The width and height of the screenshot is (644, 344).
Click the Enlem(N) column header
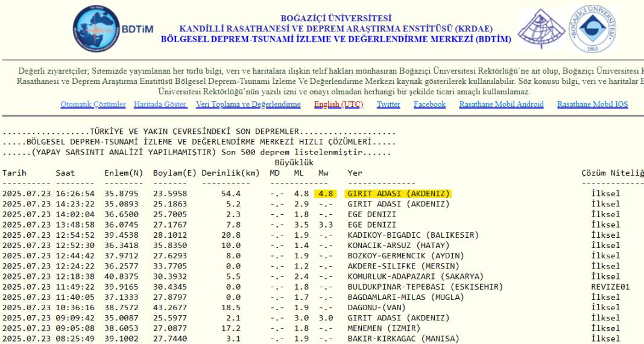point(124,173)
